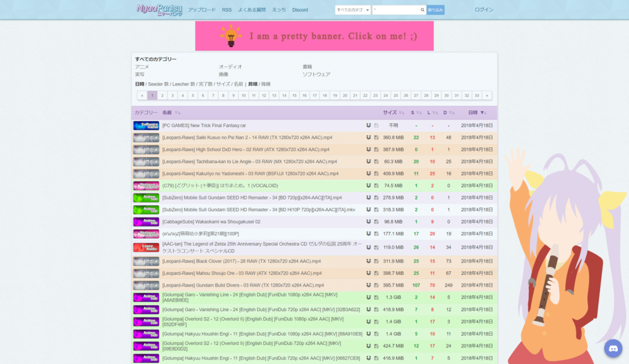
Task: Download torrent file for Hakyuu Houshin Engi 11 1080p
Action: coord(377,334)
